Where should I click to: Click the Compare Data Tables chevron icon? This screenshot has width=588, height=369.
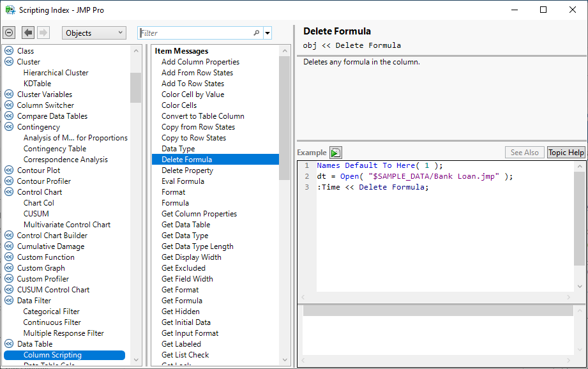coord(9,116)
